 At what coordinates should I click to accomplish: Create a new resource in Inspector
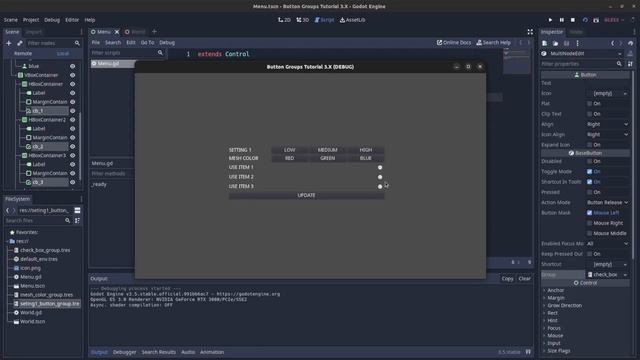544,43
